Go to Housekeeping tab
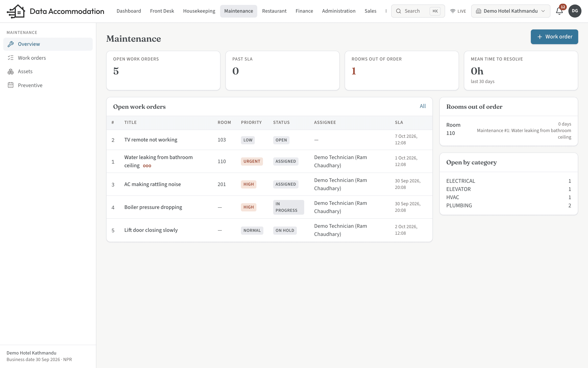This screenshot has width=588, height=368. [199, 11]
